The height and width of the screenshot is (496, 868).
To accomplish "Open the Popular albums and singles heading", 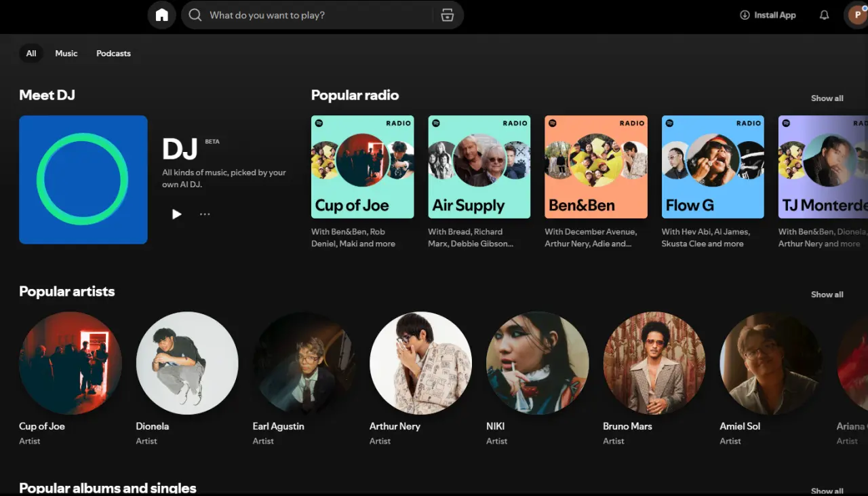I will coord(107,488).
